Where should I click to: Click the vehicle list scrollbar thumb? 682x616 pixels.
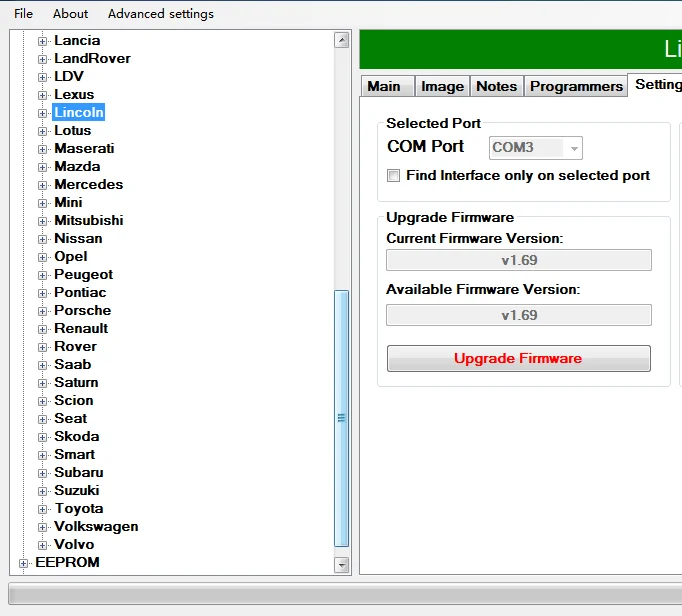(342, 418)
